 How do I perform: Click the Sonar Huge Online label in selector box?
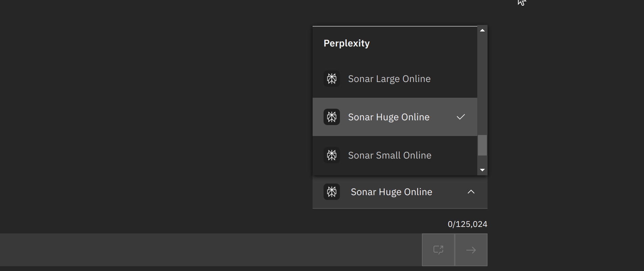point(391,192)
